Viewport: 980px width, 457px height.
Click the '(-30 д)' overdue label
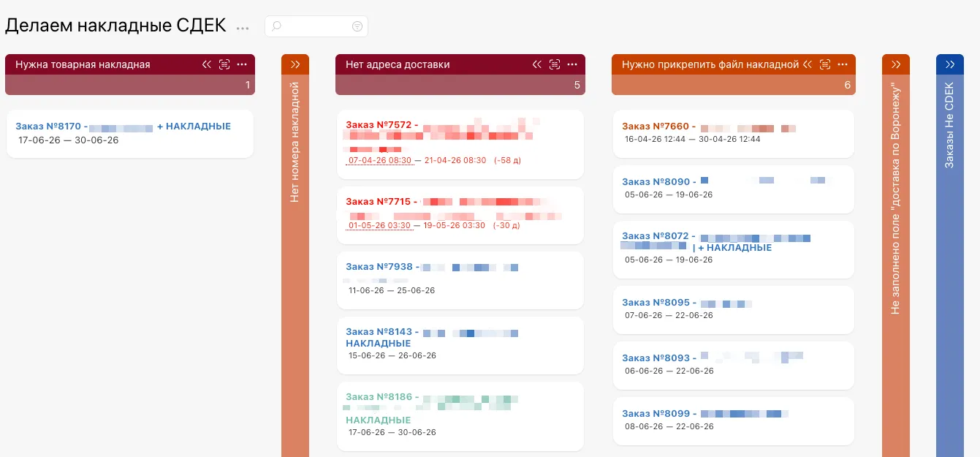coord(506,225)
